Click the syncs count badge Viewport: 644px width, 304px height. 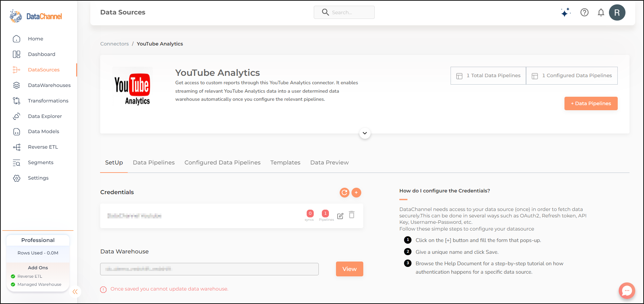(310, 213)
